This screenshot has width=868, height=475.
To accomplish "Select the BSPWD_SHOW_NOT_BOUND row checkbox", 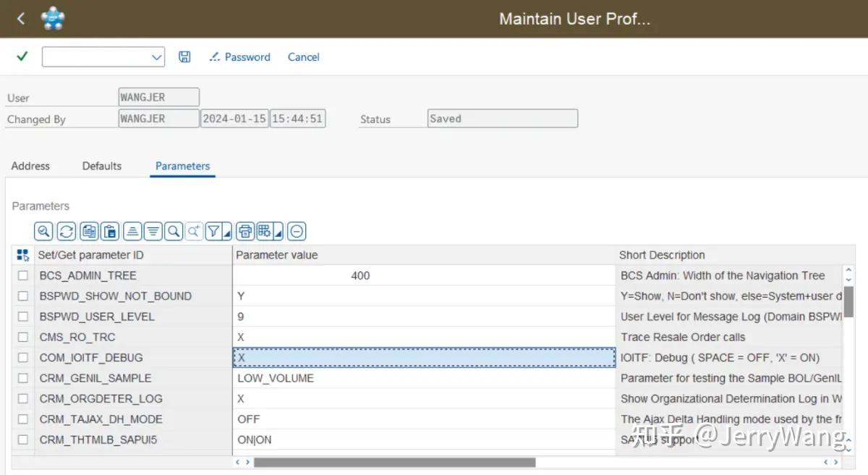I will 23,296.
